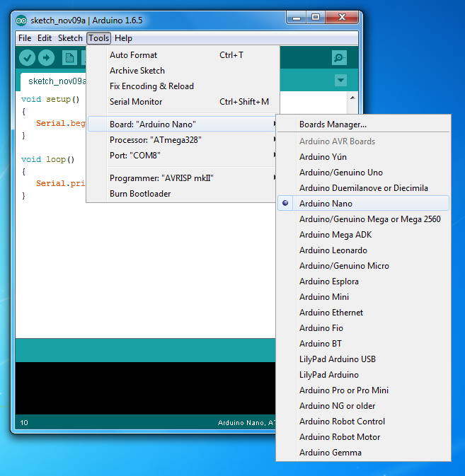The height and width of the screenshot is (476, 465).
Task: Minimize the Arduino window
Action: point(297,18)
